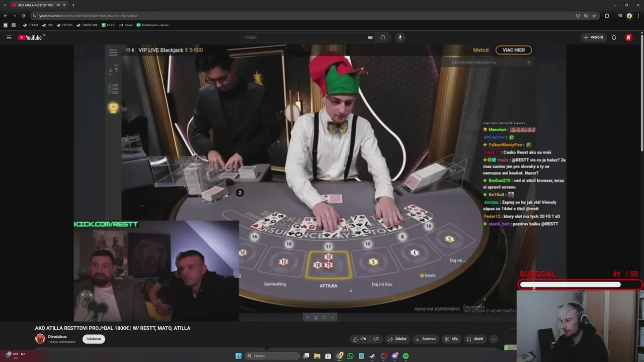The height and width of the screenshot is (362, 644).
Task: Open the Divočákos channel avatar
Action: pyautogui.click(x=40, y=339)
